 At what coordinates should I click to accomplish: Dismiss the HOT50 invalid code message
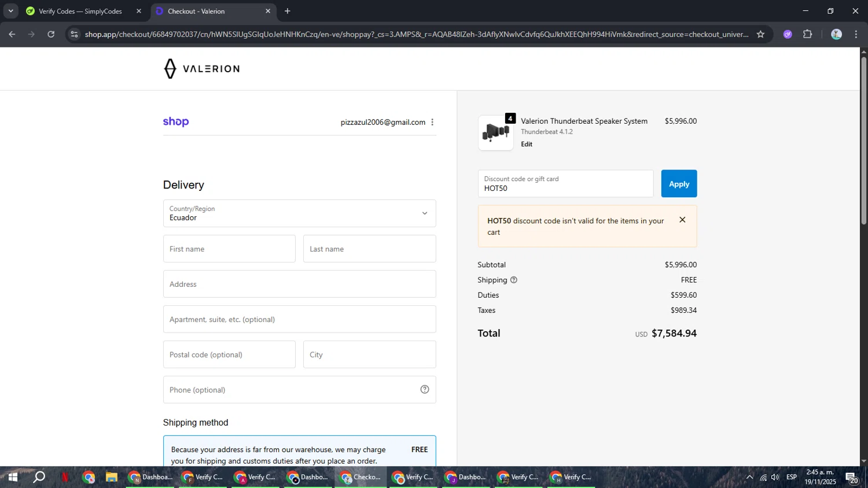(x=682, y=220)
